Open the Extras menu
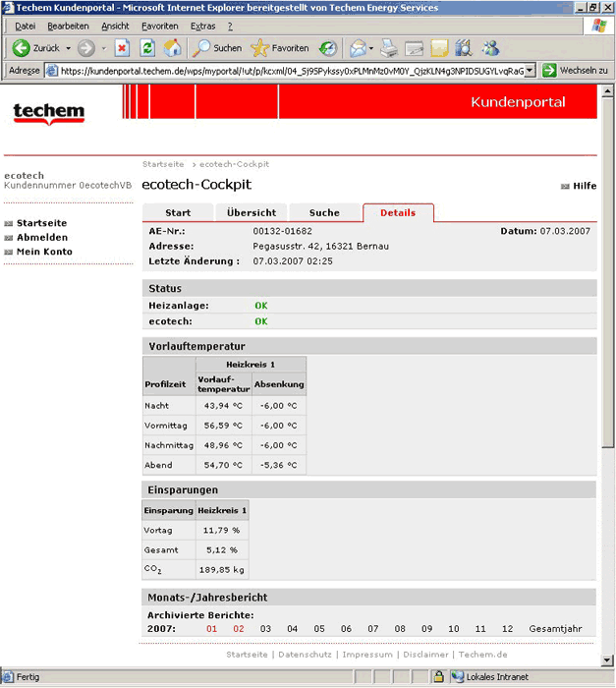The width and height of the screenshot is (616, 688). [x=202, y=27]
